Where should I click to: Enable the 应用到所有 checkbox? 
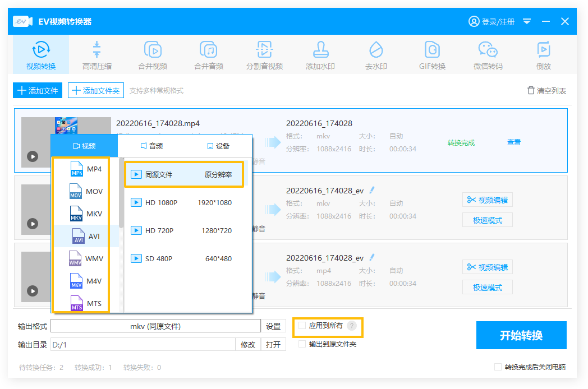coord(302,326)
